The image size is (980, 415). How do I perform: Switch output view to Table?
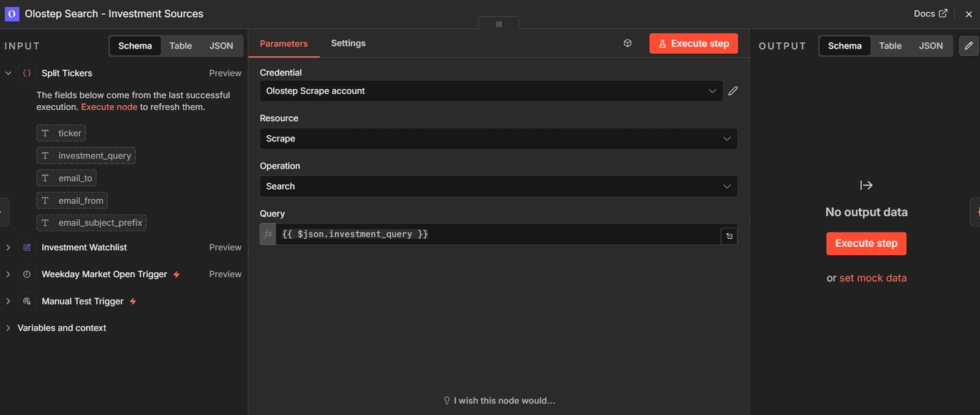click(891, 46)
